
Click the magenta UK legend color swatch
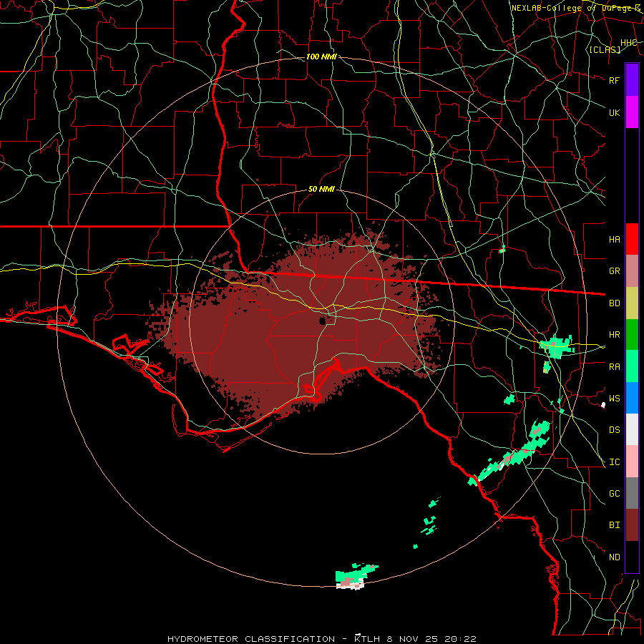632,112
